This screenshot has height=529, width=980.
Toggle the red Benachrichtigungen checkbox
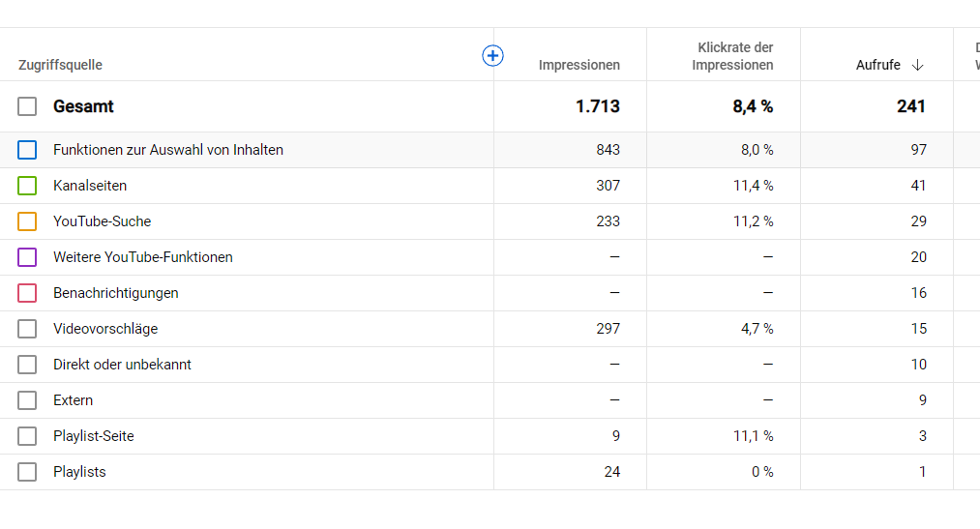27,293
